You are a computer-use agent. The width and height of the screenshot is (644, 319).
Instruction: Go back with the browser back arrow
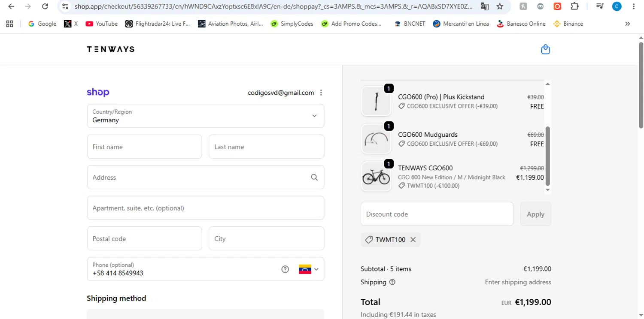tap(11, 6)
